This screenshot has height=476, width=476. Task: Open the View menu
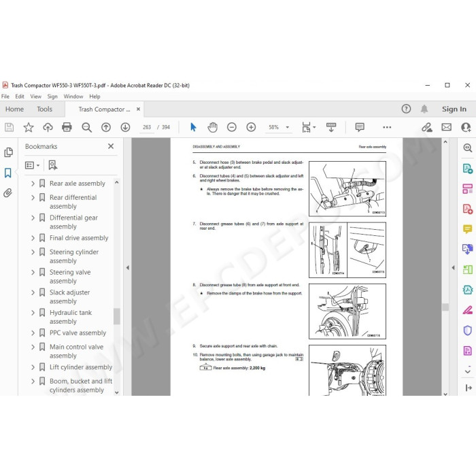click(x=35, y=97)
